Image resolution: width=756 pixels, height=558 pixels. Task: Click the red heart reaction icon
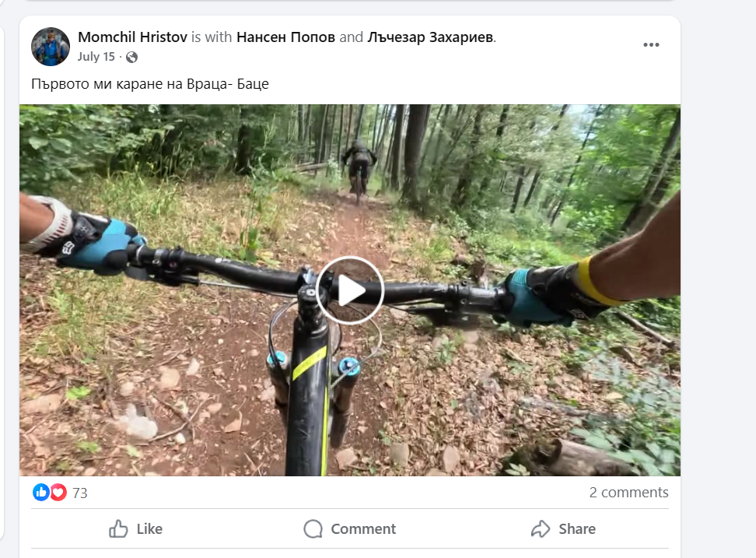[58, 492]
